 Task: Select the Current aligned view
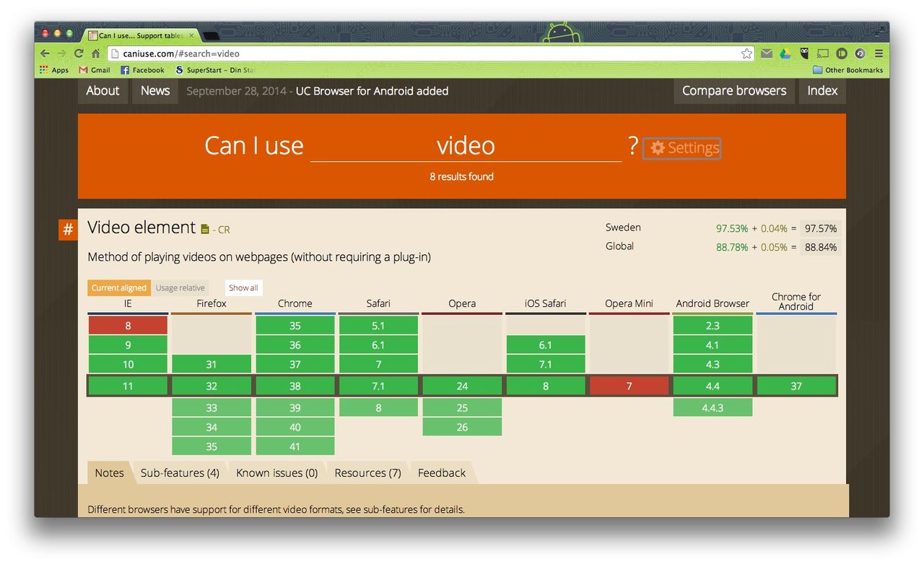(x=119, y=288)
